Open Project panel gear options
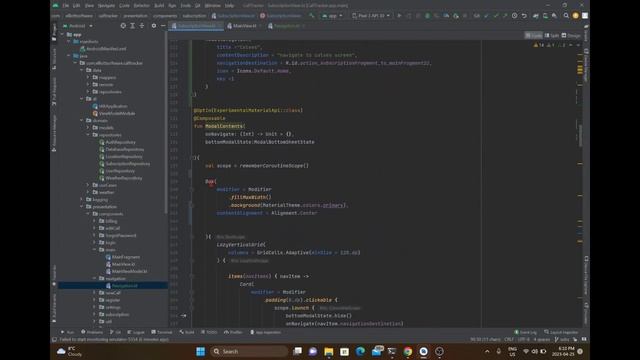The height and width of the screenshot is (360, 640). [x=153, y=26]
